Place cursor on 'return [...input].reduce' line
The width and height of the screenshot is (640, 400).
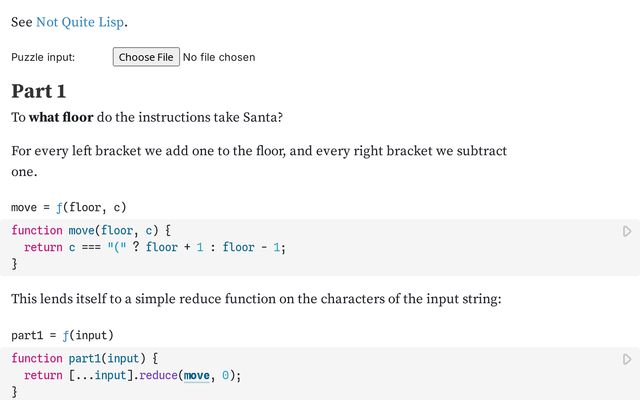tap(133, 375)
